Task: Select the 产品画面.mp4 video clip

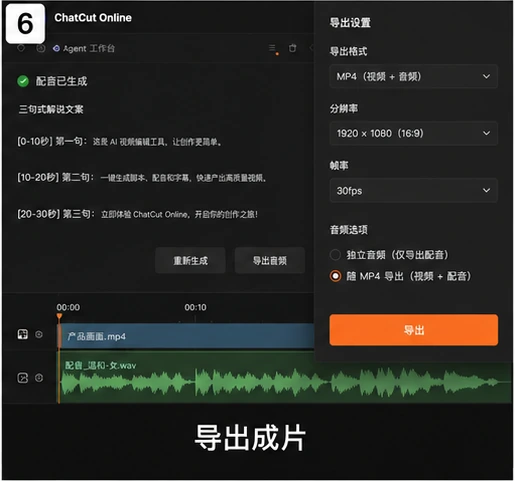Action: click(x=187, y=336)
